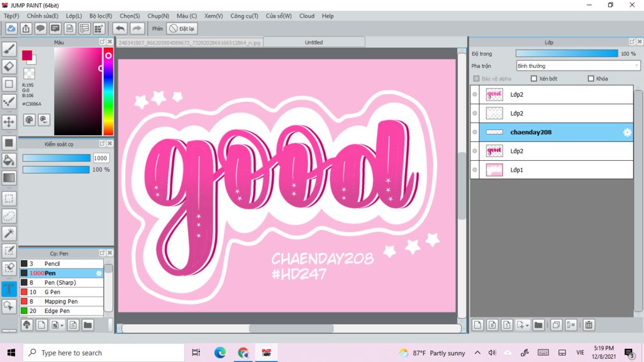Add a new layer folder
Image resolution: width=644 pixels, height=362 pixels.
pyautogui.click(x=538, y=325)
